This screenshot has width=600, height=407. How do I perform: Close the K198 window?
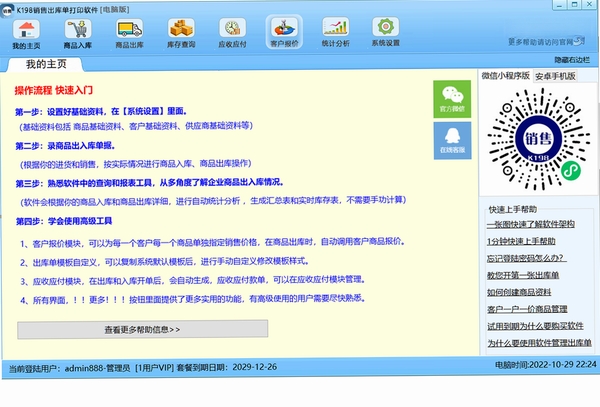tap(590, 5)
